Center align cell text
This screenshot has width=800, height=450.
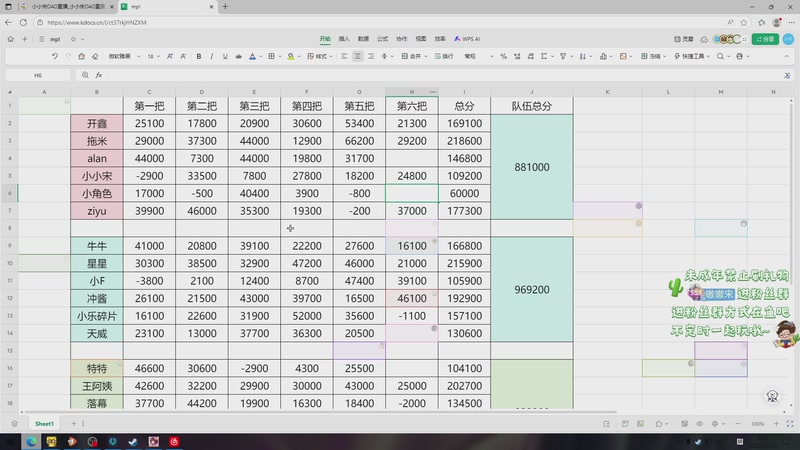[x=358, y=56]
